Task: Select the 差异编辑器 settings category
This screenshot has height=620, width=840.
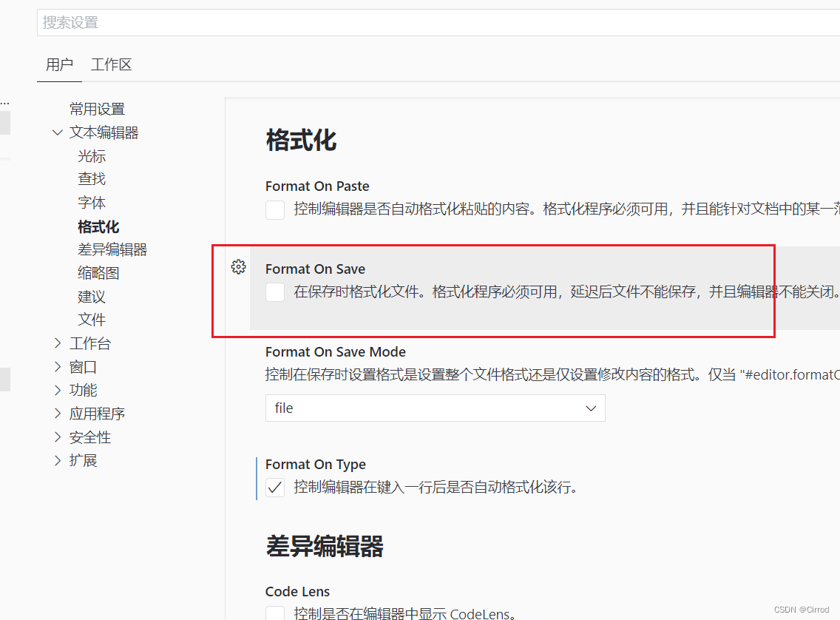Action: coord(112,249)
